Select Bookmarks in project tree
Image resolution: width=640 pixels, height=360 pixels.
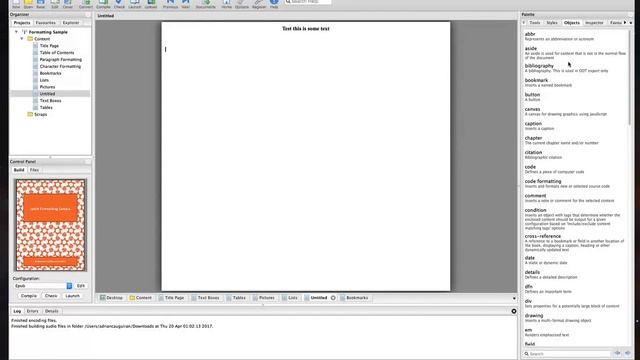click(x=50, y=73)
